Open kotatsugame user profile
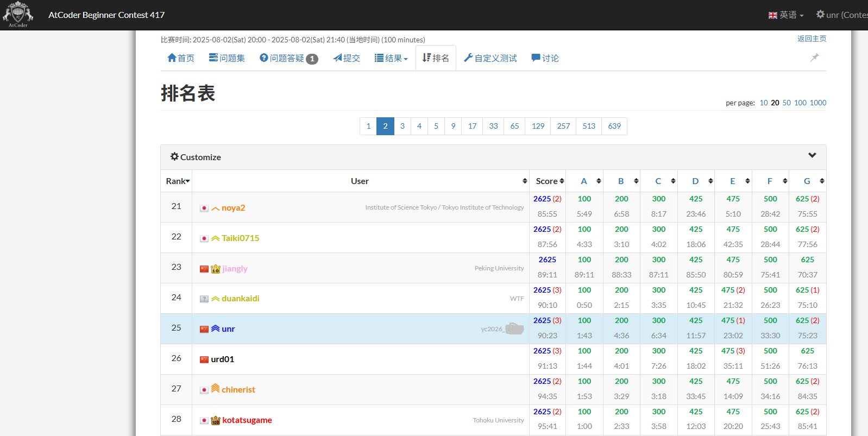868x436 pixels. click(x=247, y=420)
